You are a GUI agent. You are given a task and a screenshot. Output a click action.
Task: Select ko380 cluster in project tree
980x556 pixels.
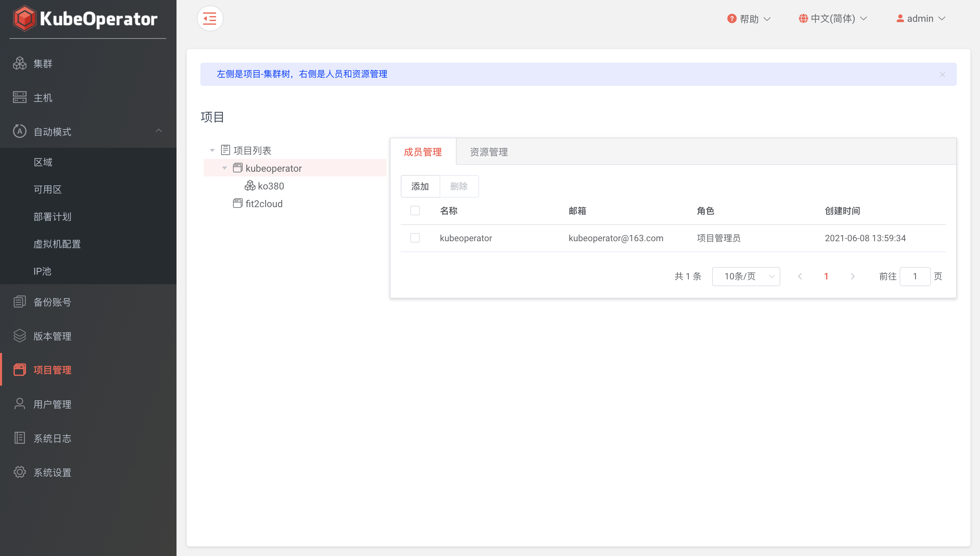(x=271, y=186)
